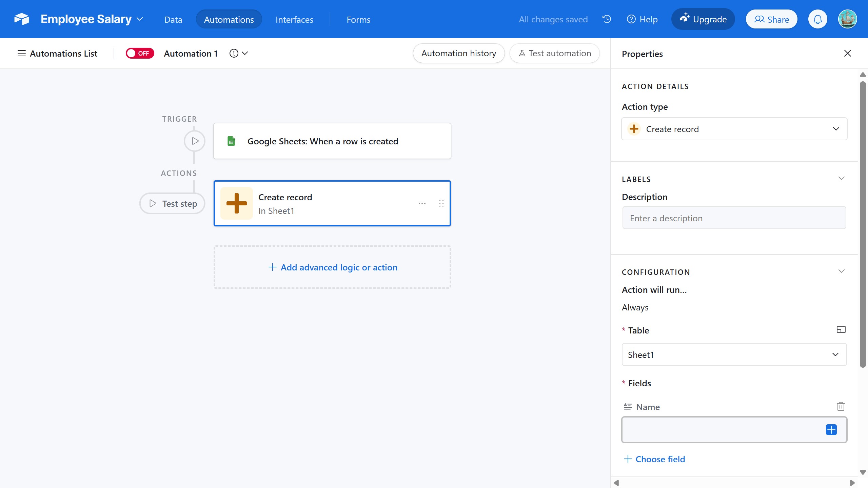Image resolution: width=868 pixels, height=488 pixels.
Task: Switch to the Data tab
Action: pyautogui.click(x=173, y=19)
